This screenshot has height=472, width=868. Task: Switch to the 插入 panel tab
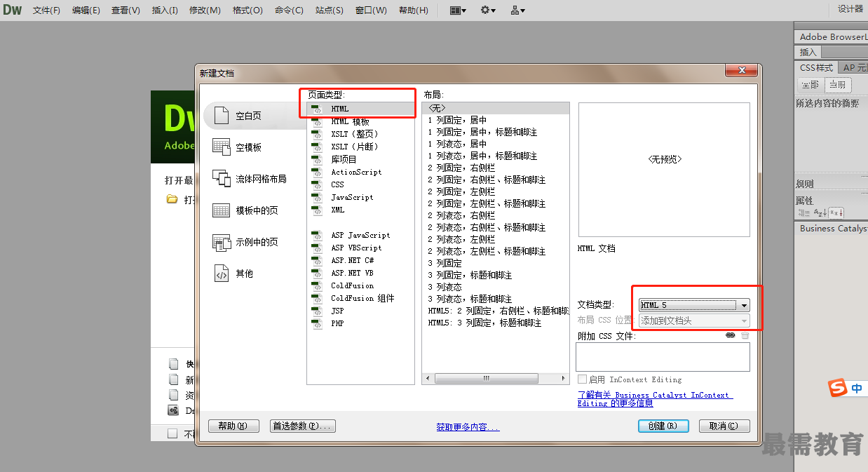[x=808, y=52]
